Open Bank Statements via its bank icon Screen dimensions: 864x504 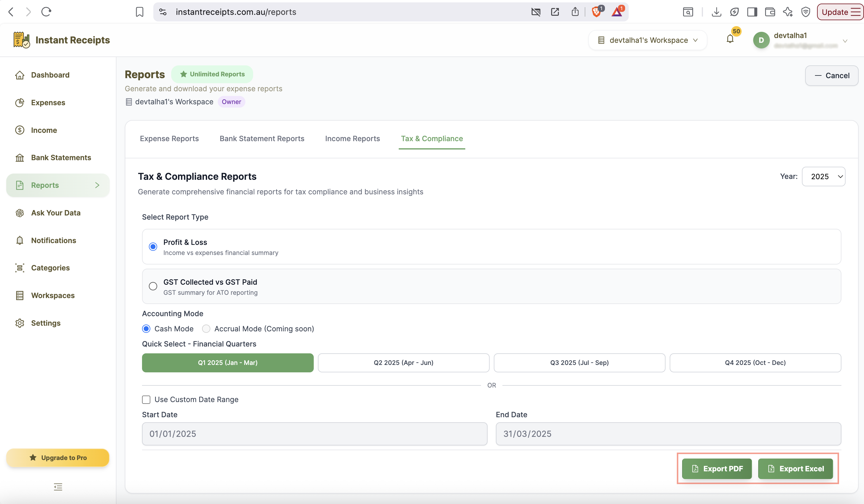(x=20, y=158)
